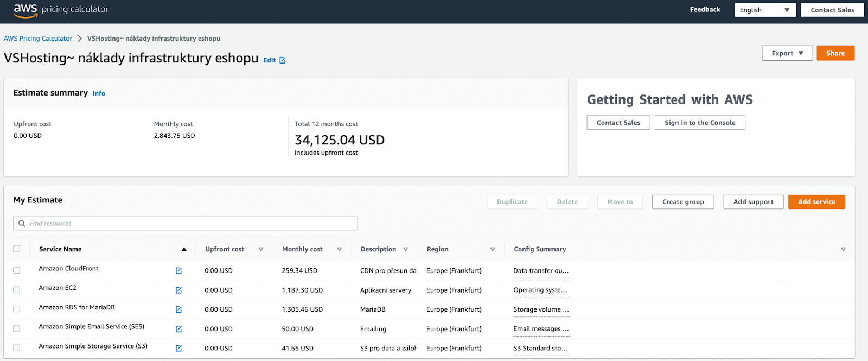Edit the Amazon CloudFront service row icon
This screenshot has width=868, height=361.
point(178,270)
